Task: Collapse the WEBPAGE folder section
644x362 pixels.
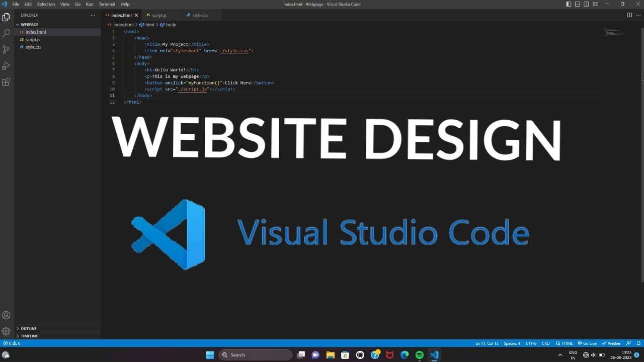Action: pos(57,24)
